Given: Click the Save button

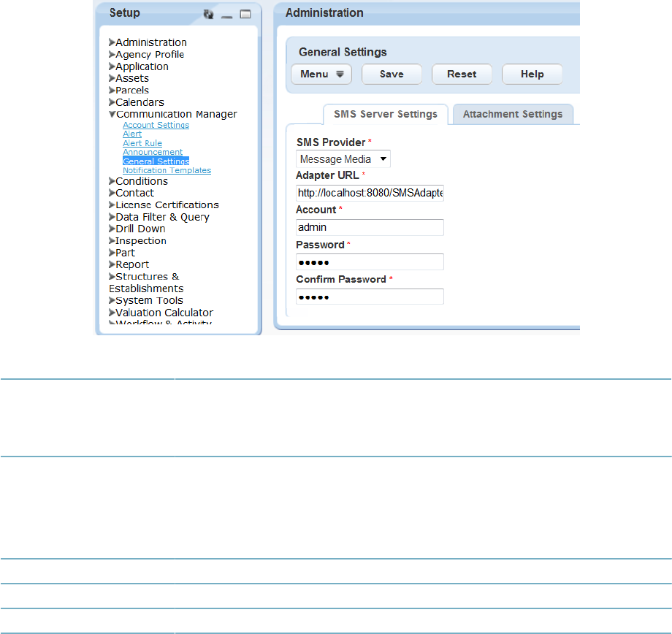Looking at the screenshot, I should pyautogui.click(x=392, y=75).
